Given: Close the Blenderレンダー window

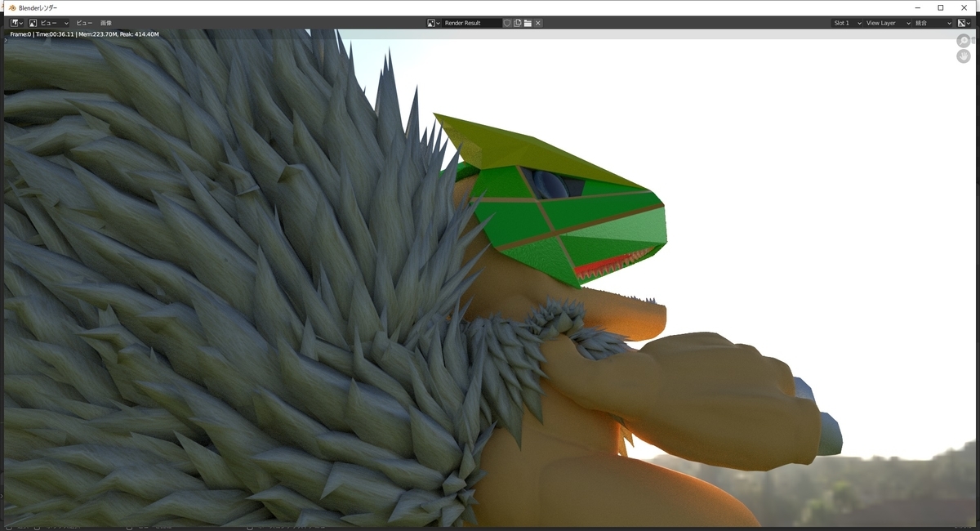Looking at the screenshot, I should pos(964,7).
